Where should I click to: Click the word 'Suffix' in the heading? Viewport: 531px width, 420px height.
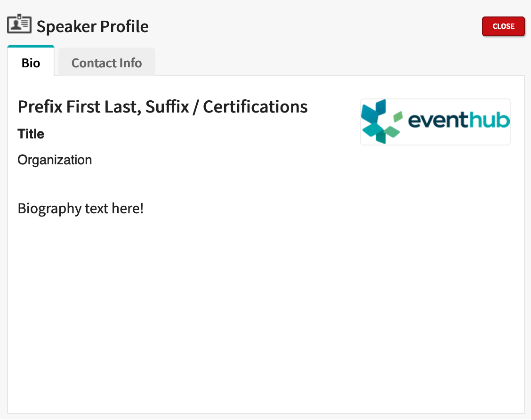[167, 107]
